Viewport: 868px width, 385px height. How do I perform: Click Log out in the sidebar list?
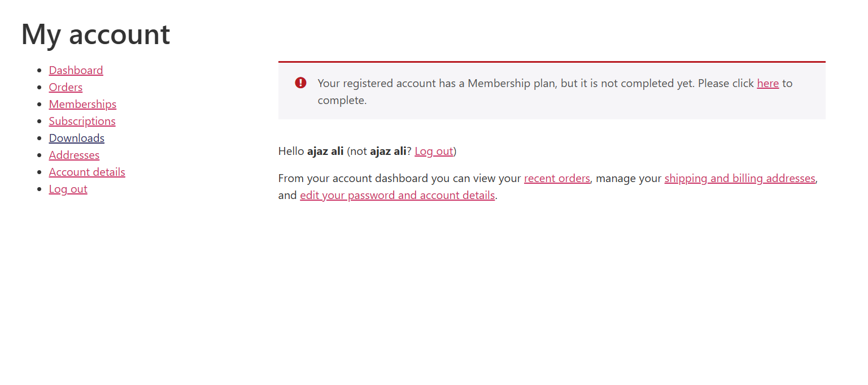(68, 189)
